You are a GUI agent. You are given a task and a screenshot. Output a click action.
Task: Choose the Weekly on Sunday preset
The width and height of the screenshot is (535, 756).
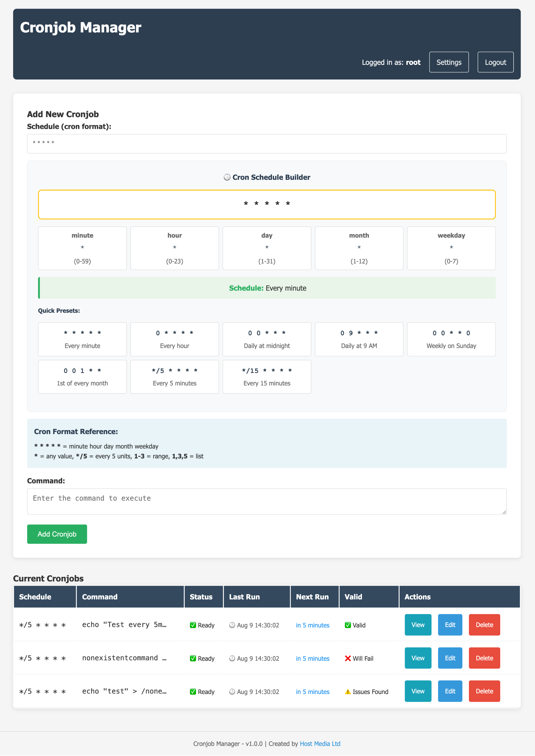[x=451, y=339]
